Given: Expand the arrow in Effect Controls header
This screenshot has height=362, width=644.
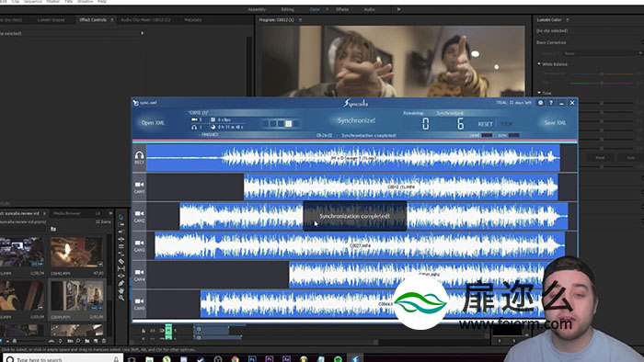Looking at the screenshot, I should (x=142, y=33).
